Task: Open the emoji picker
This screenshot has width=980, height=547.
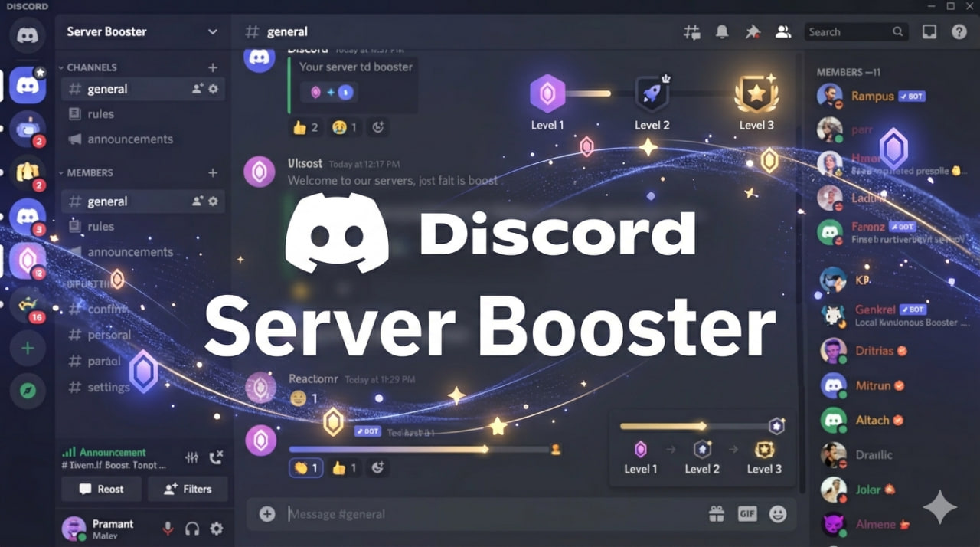Action: pyautogui.click(x=778, y=514)
